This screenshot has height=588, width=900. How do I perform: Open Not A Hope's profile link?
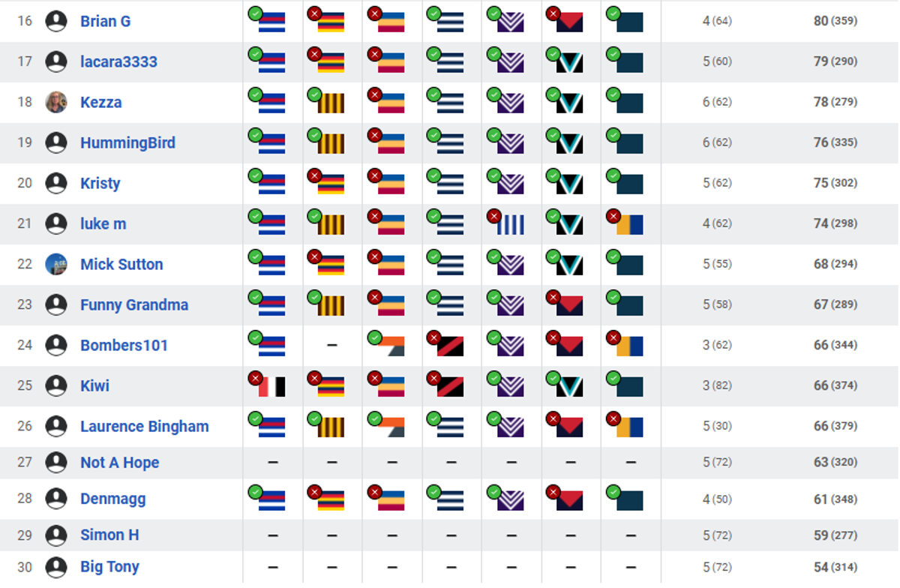tap(120, 462)
